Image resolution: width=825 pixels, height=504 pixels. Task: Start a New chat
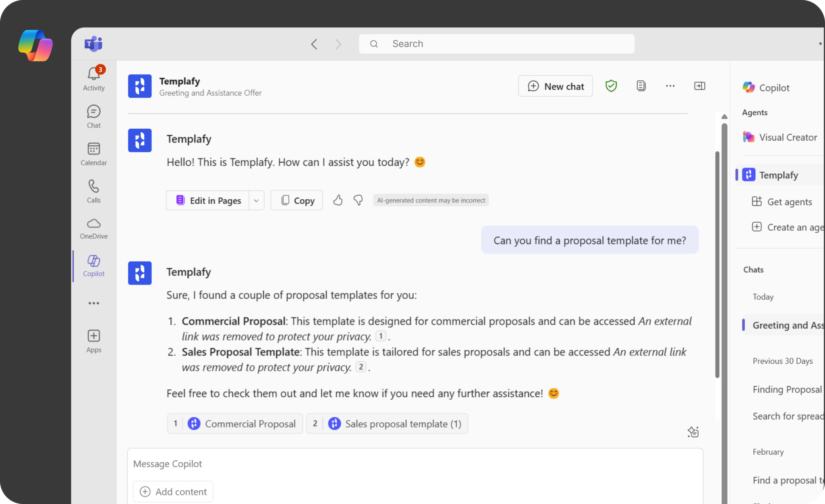(x=555, y=86)
